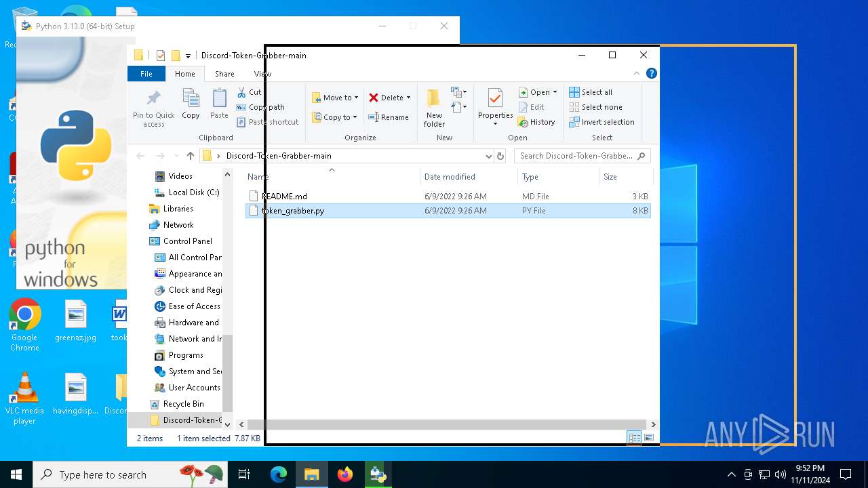The image size is (868, 488).
Task: Open the Copy to dropdown
Action: [334, 117]
